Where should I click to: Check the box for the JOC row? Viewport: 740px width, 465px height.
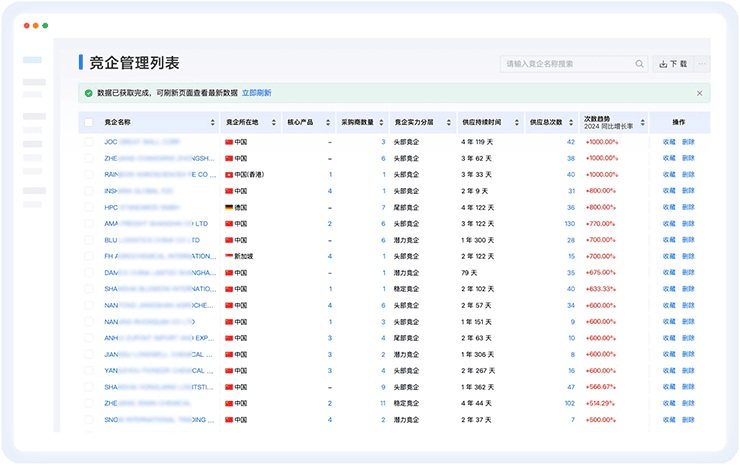point(89,142)
